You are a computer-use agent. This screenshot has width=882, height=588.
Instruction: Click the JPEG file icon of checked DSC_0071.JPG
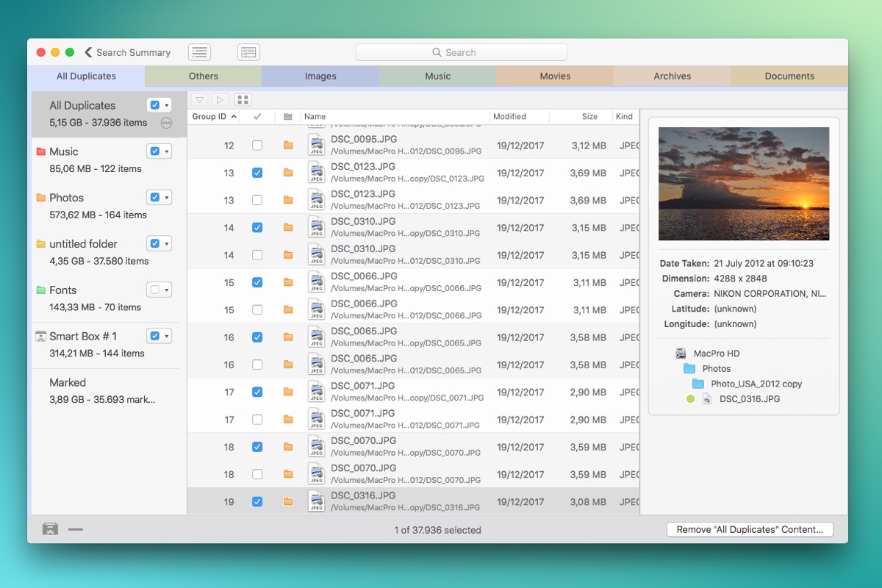316,392
